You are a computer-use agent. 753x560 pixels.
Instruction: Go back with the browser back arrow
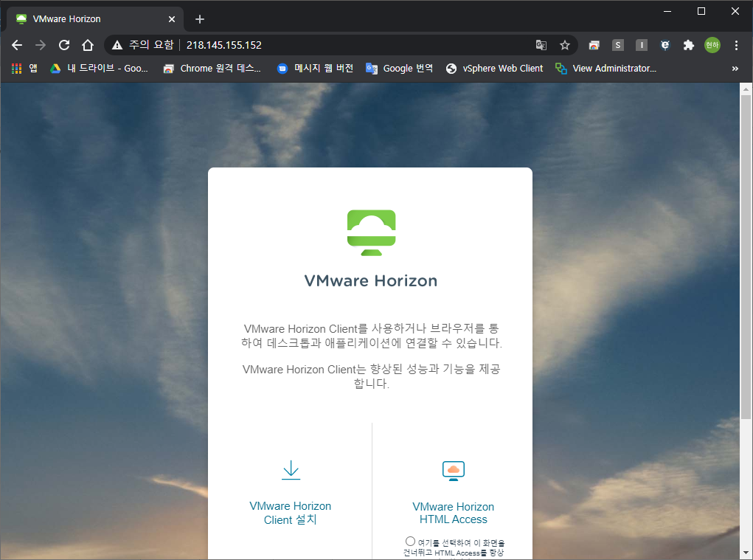pos(17,45)
